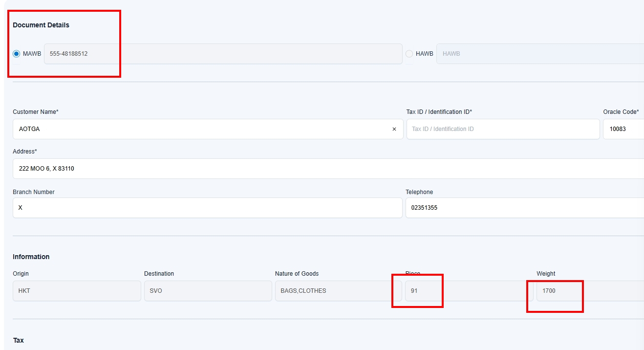The height and width of the screenshot is (350, 644).
Task: Click the Customer Name field showing AOTGA
Action: click(x=200, y=129)
